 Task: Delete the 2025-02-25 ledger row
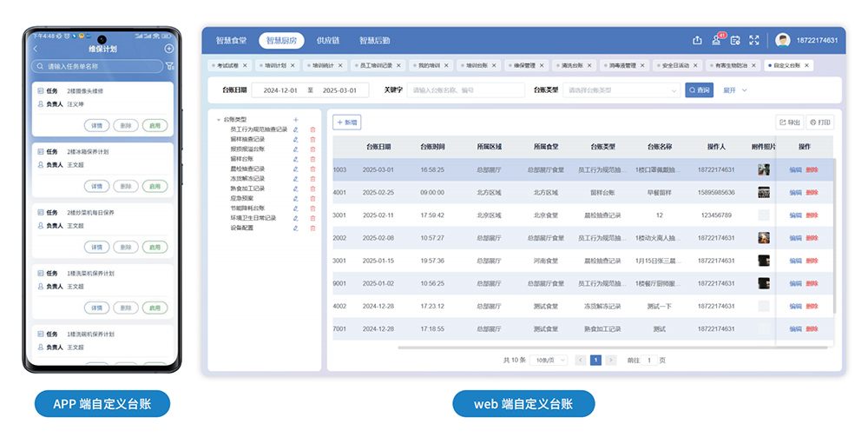click(x=812, y=193)
